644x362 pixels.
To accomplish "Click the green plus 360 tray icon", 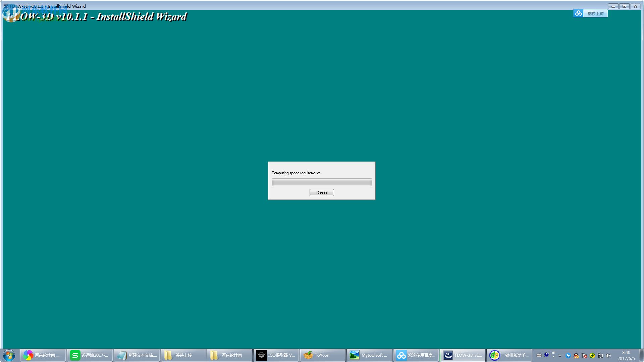I will (592, 356).
